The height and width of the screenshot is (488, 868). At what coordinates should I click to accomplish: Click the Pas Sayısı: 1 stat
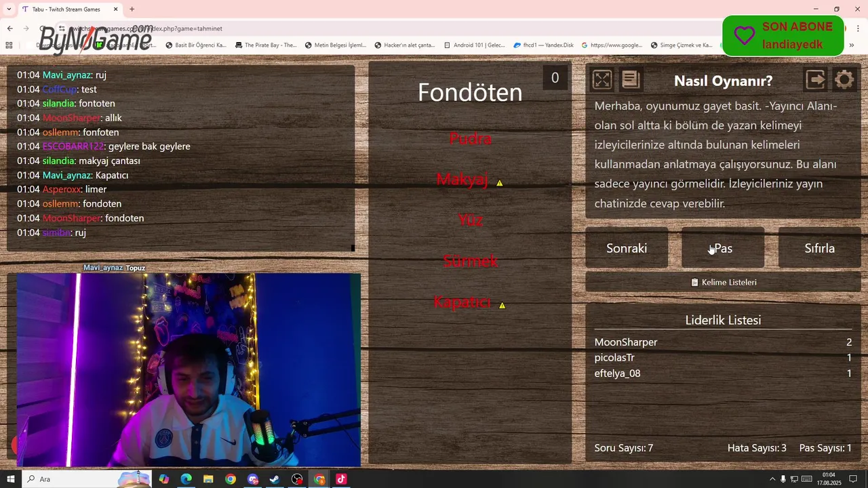click(825, 448)
